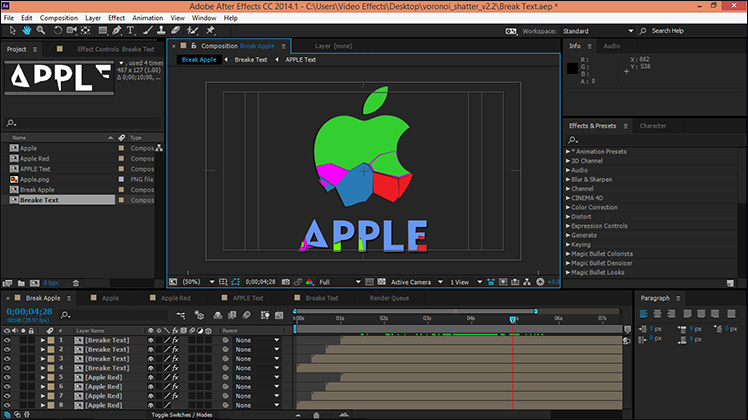Hide layer 2 Breake Text with eye icon

pyautogui.click(x=7, y=349)
